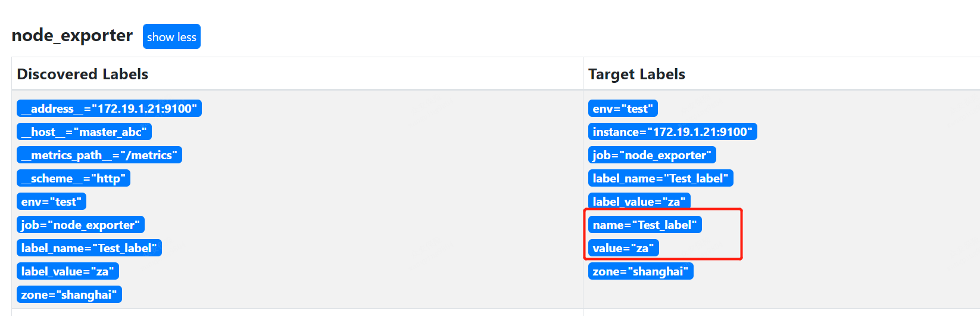Select zone="shanghai" under Discovered Labels

69,295
